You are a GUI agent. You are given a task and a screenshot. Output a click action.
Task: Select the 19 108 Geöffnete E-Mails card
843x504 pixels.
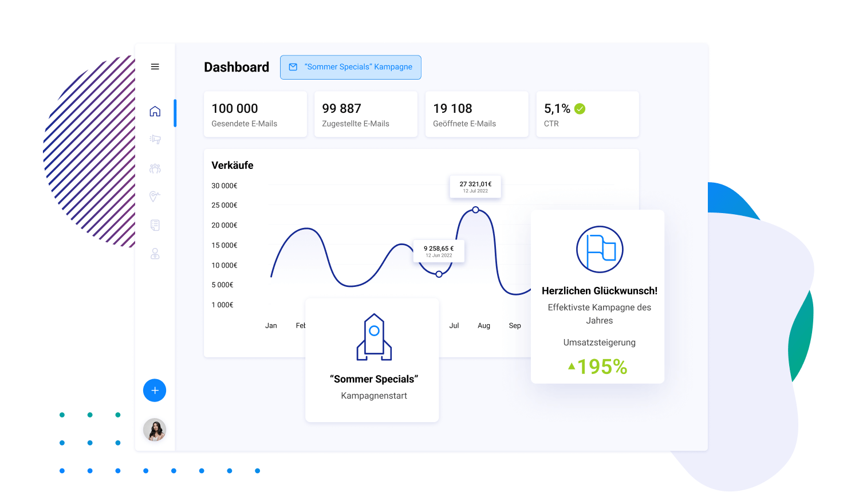coord(477,114)
